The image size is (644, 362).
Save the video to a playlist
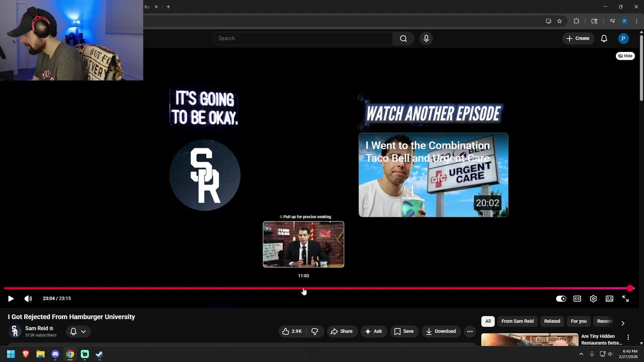click(404, 331)
